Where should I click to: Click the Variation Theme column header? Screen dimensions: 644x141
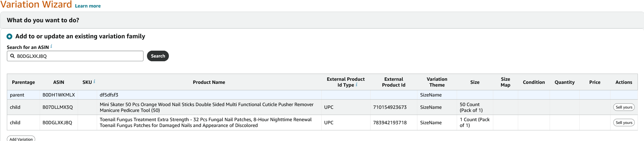[437, 82]
